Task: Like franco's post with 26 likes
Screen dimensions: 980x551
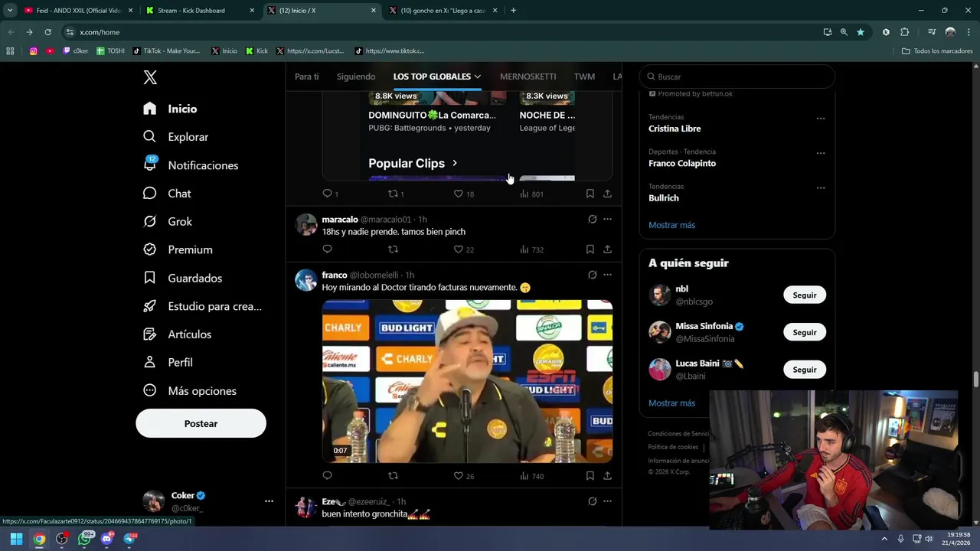Action: click(464, 476)
